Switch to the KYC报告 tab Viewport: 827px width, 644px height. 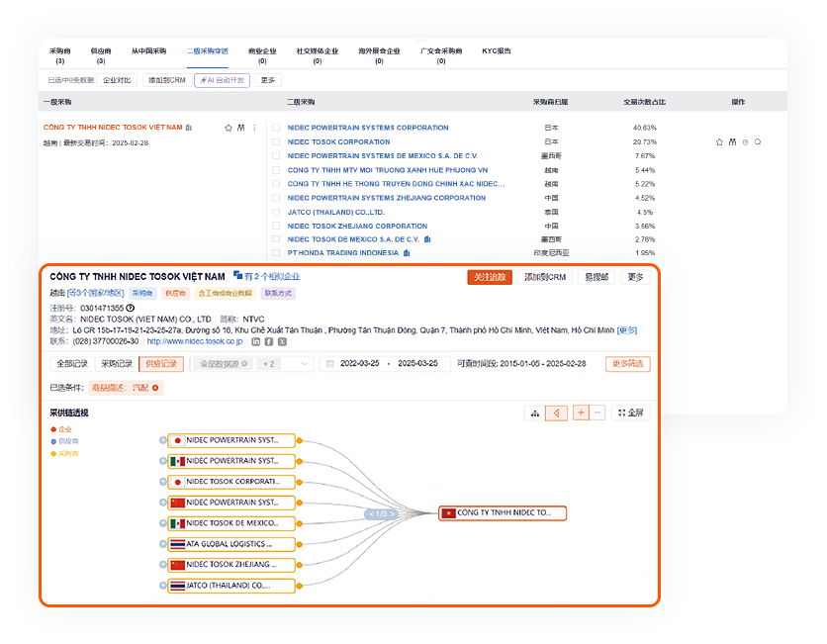tap(496, 50)
